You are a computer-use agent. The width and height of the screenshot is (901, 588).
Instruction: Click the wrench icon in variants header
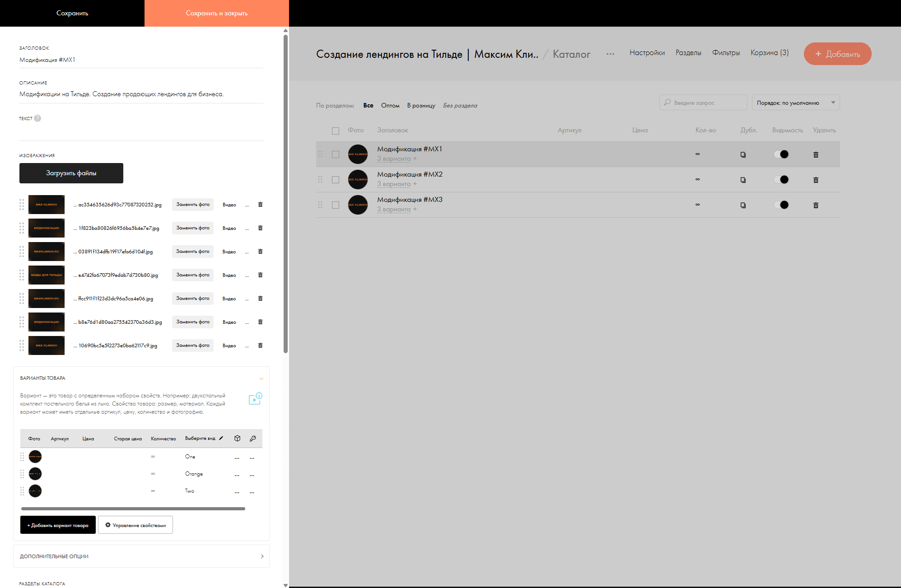(253, 438)
